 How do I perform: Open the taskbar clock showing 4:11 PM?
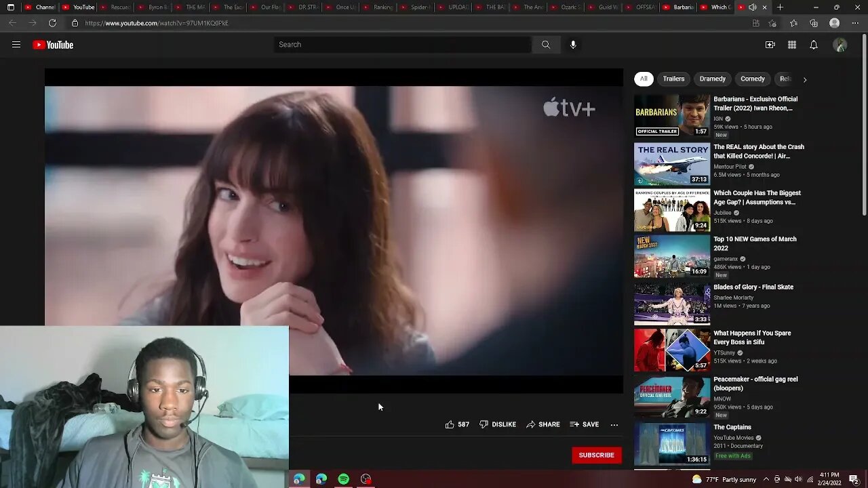point(829,479)
